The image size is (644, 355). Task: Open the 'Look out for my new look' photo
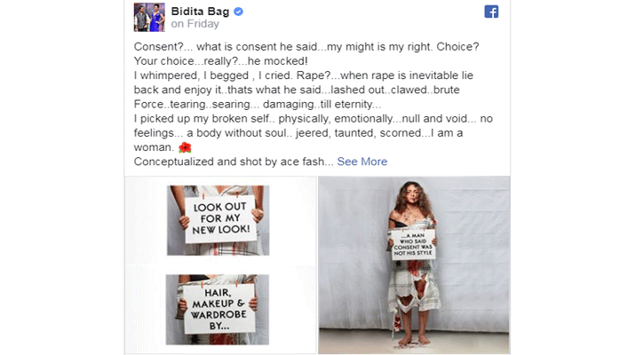click(219, 220)
